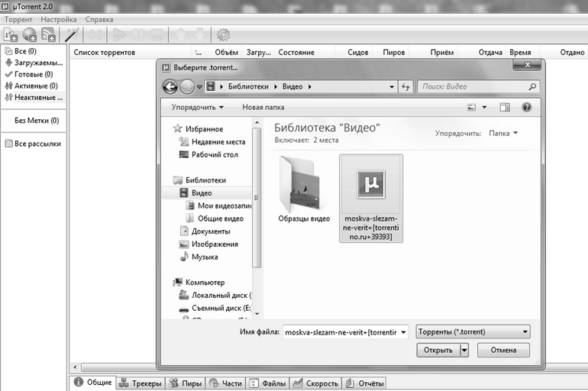
Task: Click the Pause torrent toolbar icon
Action: (137, 35)
